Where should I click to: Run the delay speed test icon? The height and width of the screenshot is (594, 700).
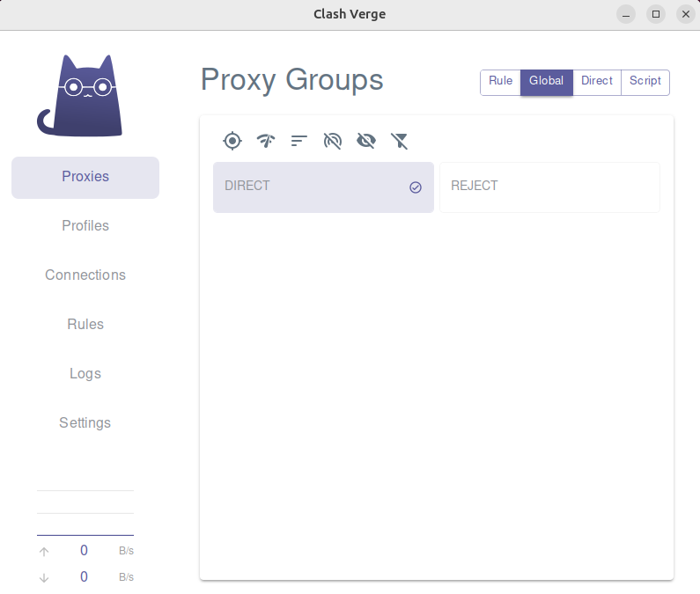tap(266, 141)
